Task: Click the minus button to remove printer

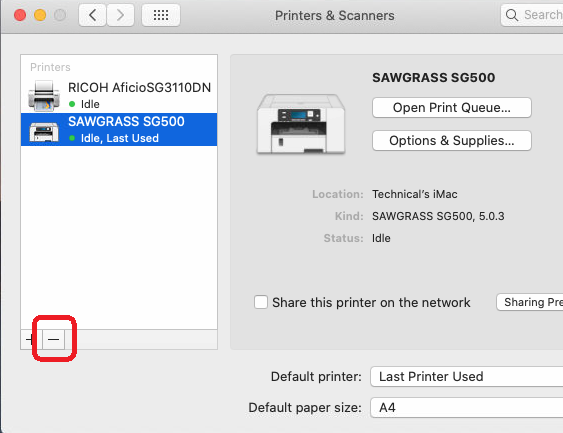Action: tap(53, 339)
